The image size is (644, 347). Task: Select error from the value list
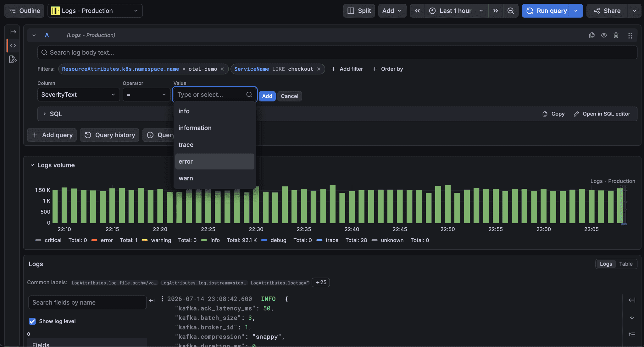pyautogui.click(x=214, y=161)
